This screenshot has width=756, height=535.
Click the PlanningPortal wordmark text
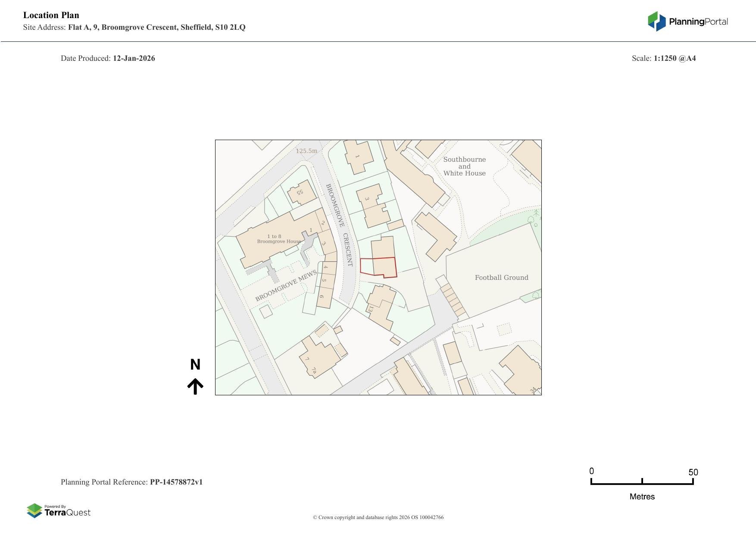(698, 22)
